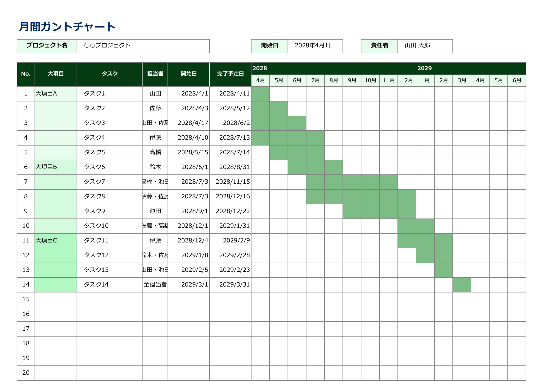Click the green March 2029 bar for タスク14

[462, 285]
